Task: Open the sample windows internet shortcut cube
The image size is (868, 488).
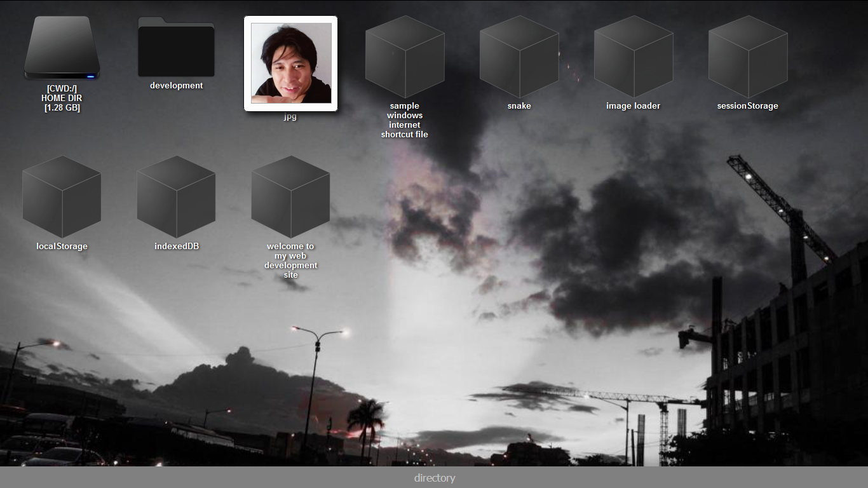Action: click(x=405, y=57)
